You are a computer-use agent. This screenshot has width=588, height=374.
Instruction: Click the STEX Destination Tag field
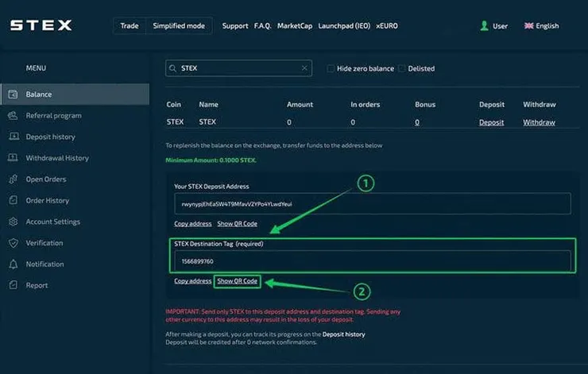tap(373, 261)
